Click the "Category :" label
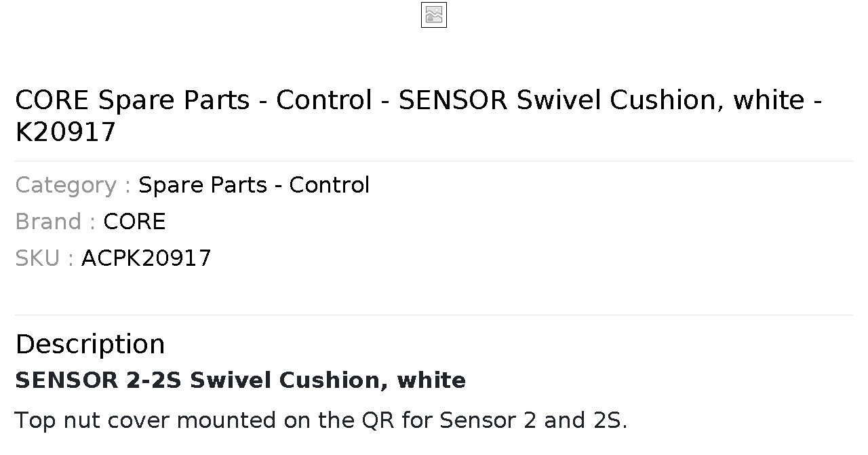This screenshot has height=455, width=868. tap(73, 185)
